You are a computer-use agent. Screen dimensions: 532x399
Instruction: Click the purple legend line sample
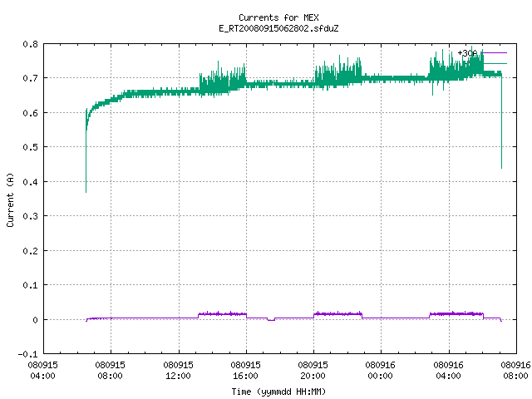[x=495, y=53]
